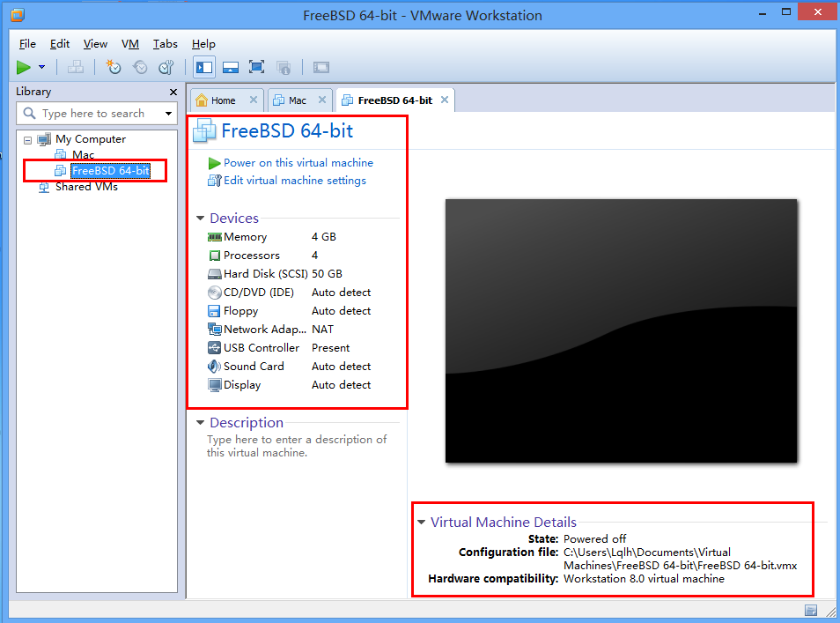This screenshot has width=840, height=623.
Task: Select My Computer in the library tree
Action: [x=91, y=139]
